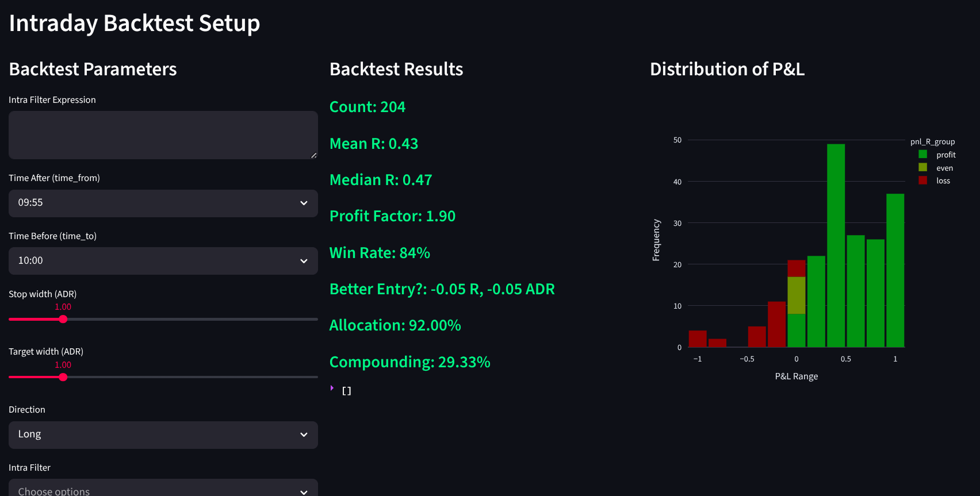Click the leftmost red loss bar
Viewport: 980px width, 496px height.
(698, 339)
